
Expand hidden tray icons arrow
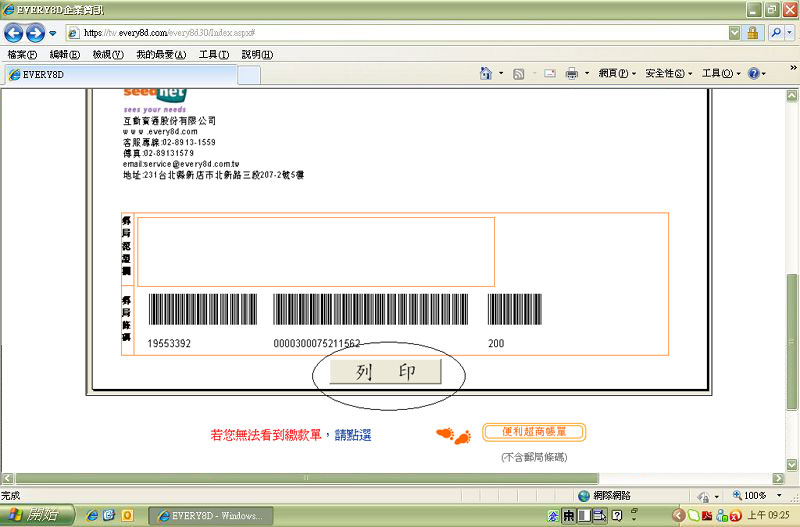click(x=679, y=515)
